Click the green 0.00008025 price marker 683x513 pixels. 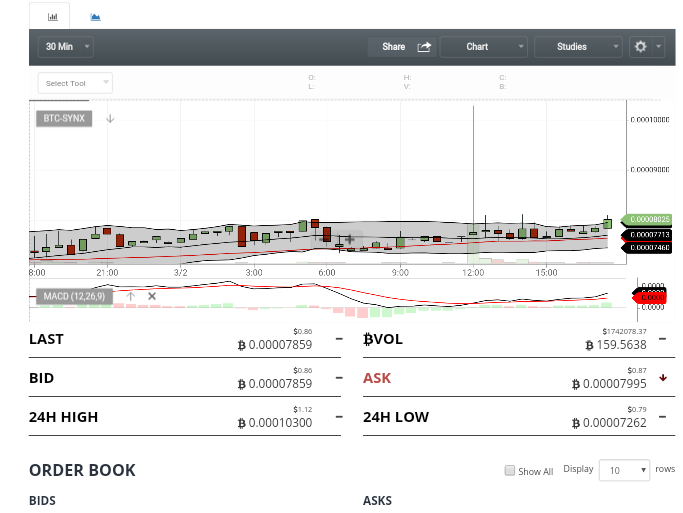(x=646, y=219)
